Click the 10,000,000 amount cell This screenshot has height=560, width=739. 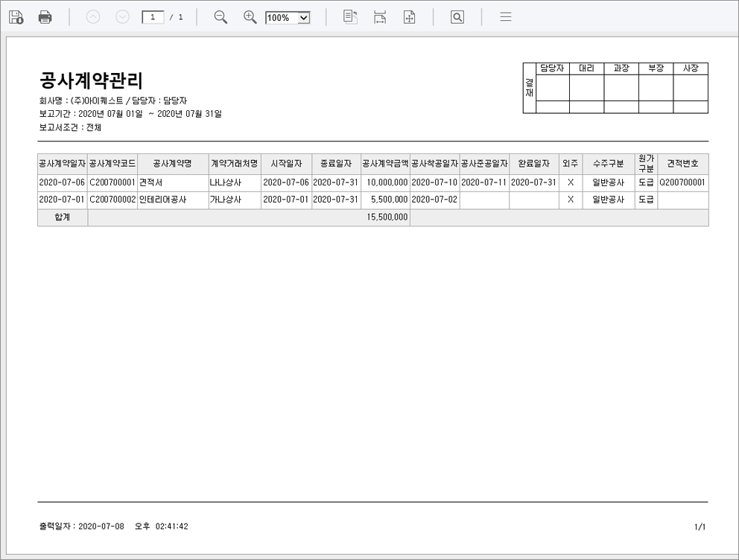[387, 182]
